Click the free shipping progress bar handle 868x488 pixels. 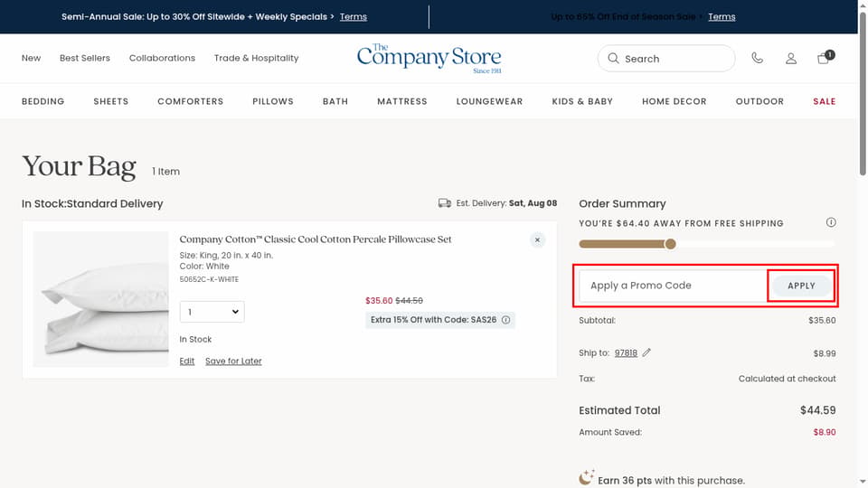coord(670,244)
